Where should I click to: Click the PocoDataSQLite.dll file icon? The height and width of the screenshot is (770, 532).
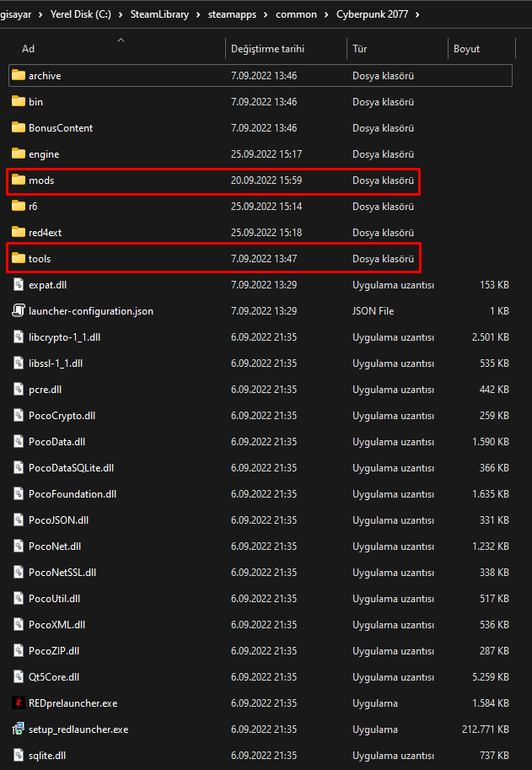click(19, 467)
